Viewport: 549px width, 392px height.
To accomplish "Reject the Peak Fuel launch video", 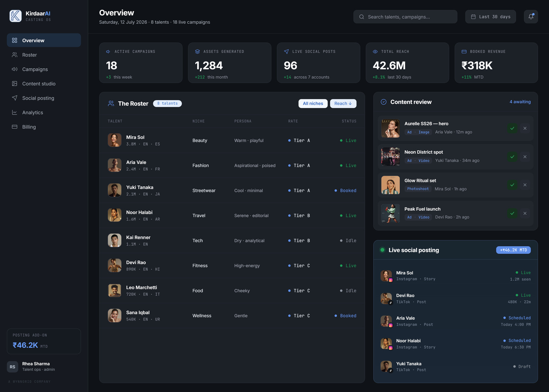I will click(525, 213).
